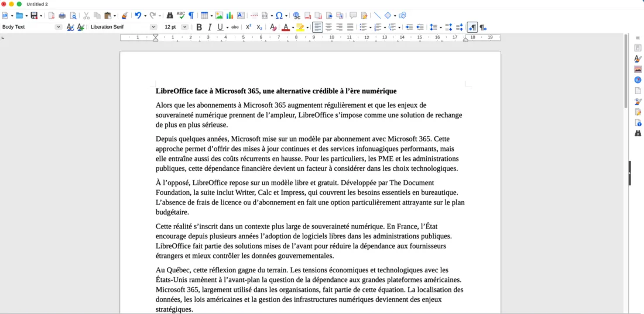Insert an endnote
This screenshot has height=314, width=644.
point(318,16)
